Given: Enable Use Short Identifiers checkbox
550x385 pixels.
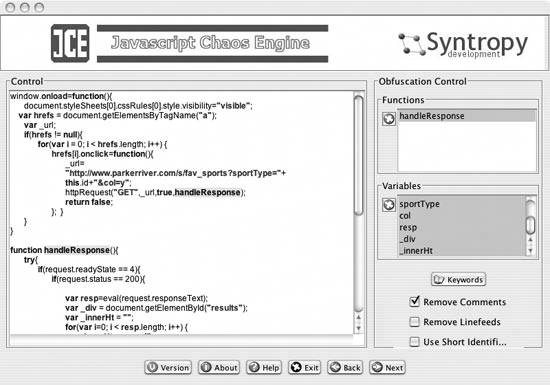Looking at the screenshot, I should point(415,342).
